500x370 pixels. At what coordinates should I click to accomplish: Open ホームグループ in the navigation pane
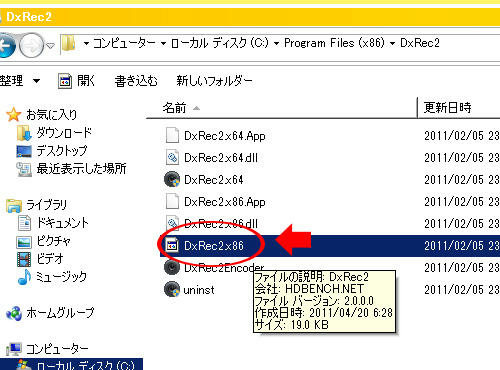[50, 313]
